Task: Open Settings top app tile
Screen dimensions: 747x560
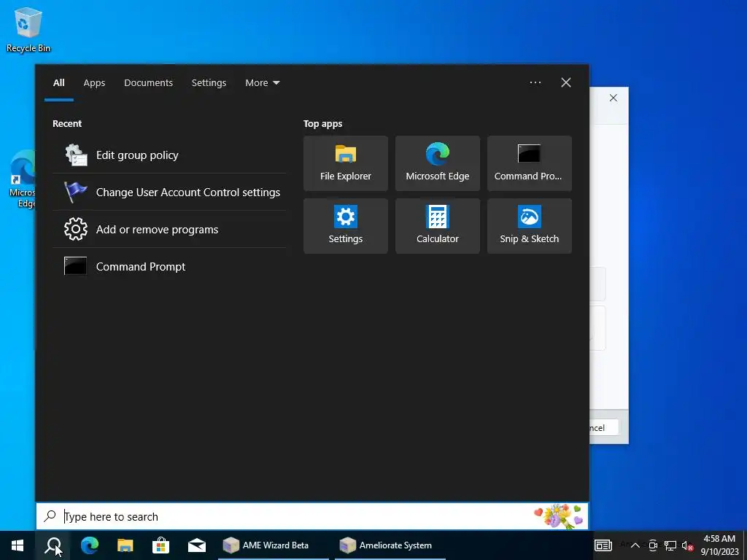Action: tap(345, 226)
